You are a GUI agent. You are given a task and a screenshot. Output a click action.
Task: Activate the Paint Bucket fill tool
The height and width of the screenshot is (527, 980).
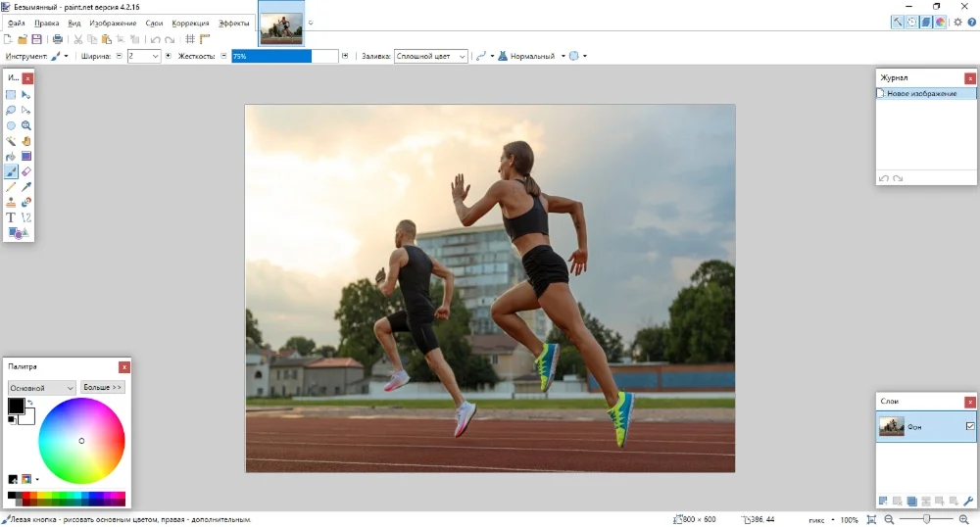(11, 156)
